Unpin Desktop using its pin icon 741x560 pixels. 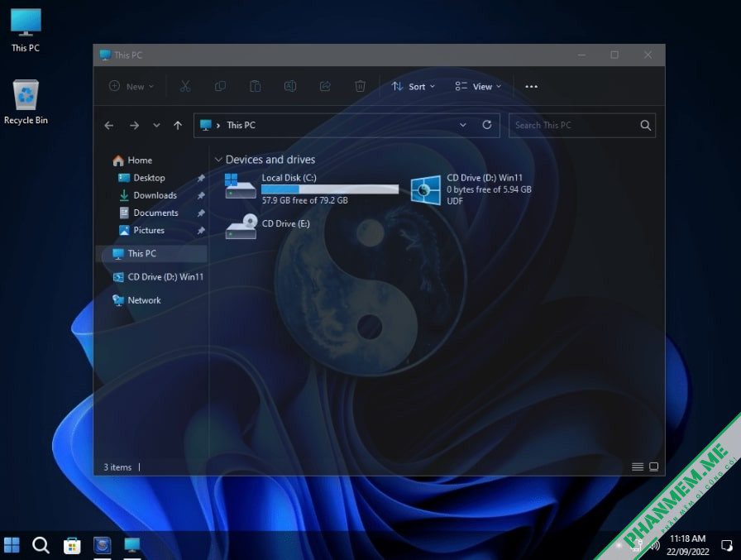201,178
